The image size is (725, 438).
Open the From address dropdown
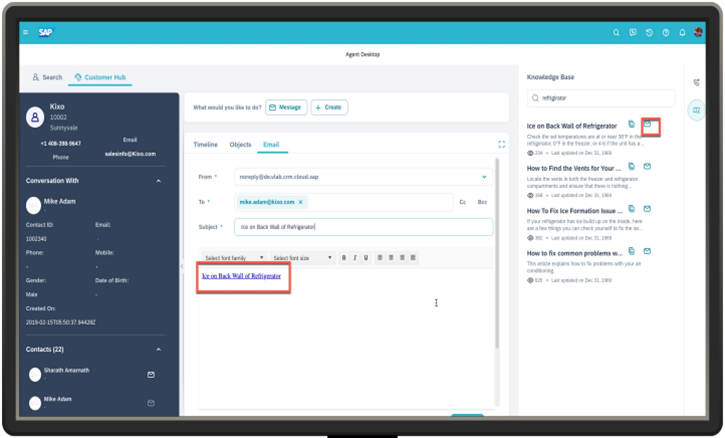[363, 177]
